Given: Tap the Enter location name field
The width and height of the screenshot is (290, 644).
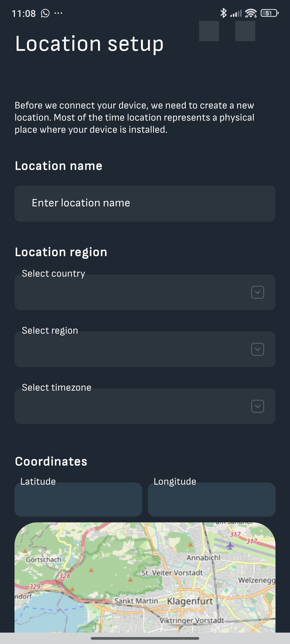Looking at the screenshot, I should [145, 203].
